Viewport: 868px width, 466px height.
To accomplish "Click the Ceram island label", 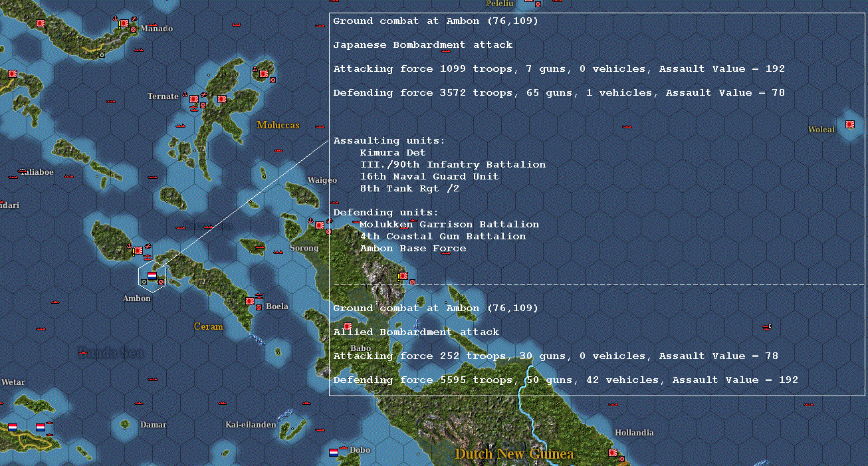I will pos(209,326).
